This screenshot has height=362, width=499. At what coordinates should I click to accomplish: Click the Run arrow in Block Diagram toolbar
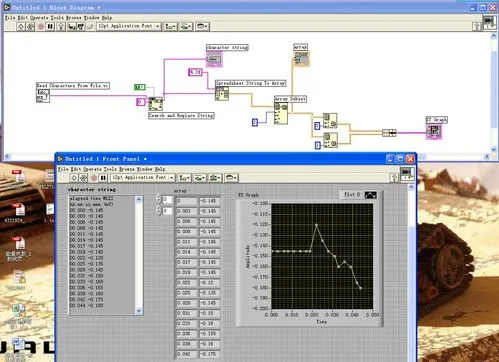(21, 26)
